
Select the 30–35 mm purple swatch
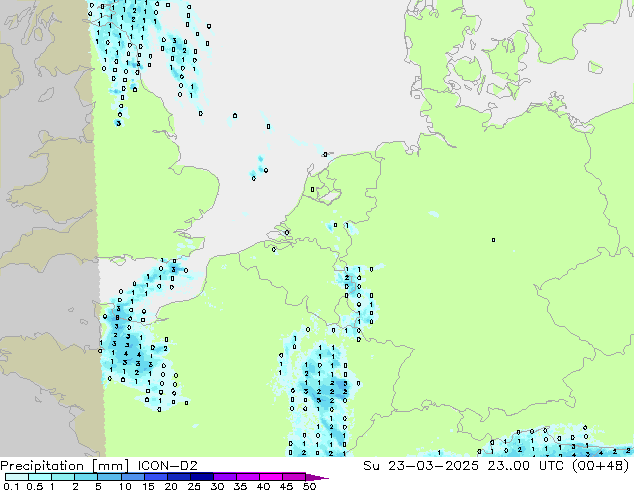224,477
